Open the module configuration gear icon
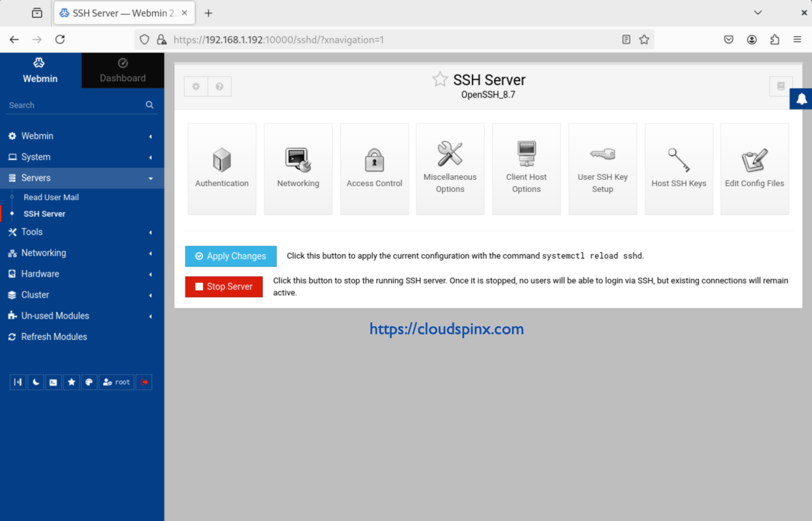This screenshot has width=812, height=521. 196,86
